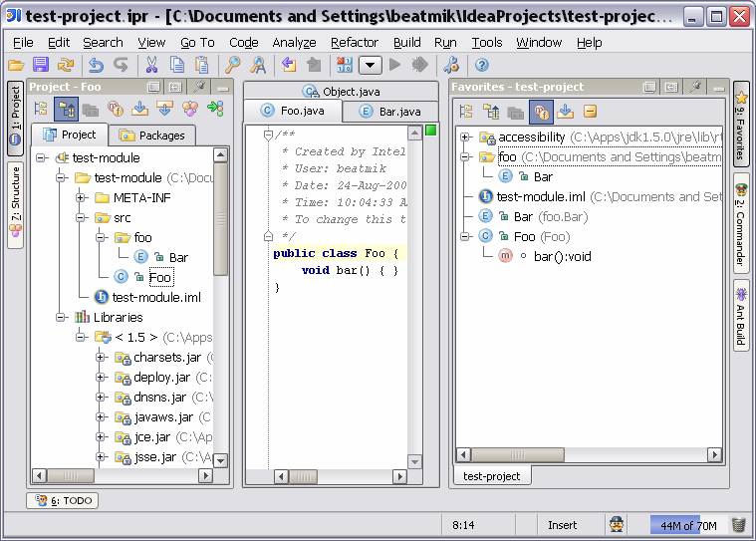Open the Ant Build side tool button
Viewport: 756px width, 541px height.
coord(741,316)
